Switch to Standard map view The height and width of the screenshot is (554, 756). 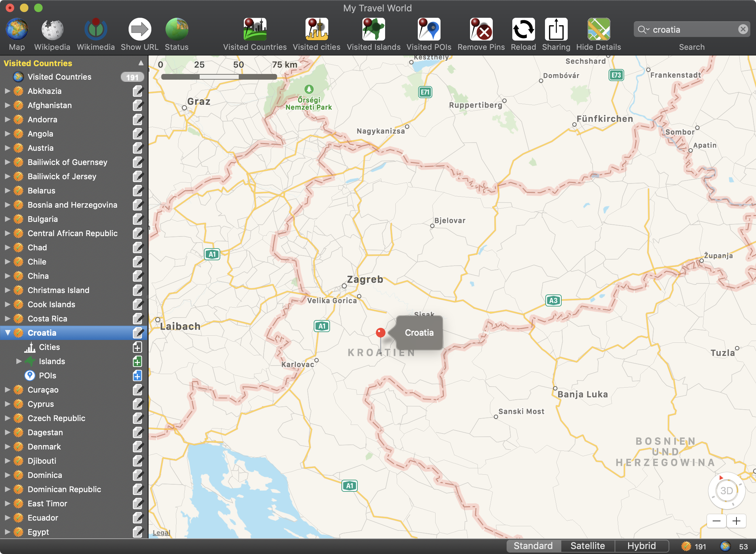pyautogui.click(x=533, y=546)
